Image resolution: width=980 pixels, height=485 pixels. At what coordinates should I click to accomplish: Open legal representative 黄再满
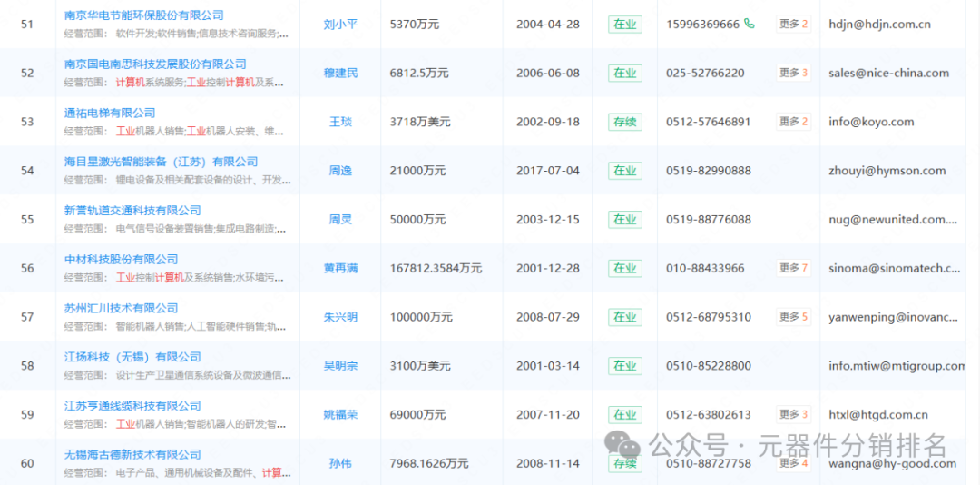(340, 269)
